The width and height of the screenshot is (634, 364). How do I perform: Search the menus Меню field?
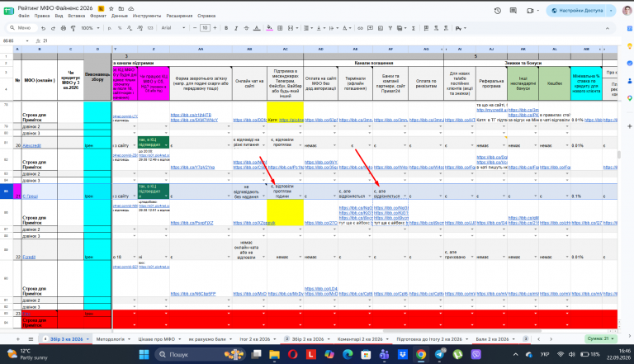[x=22, y=28]
